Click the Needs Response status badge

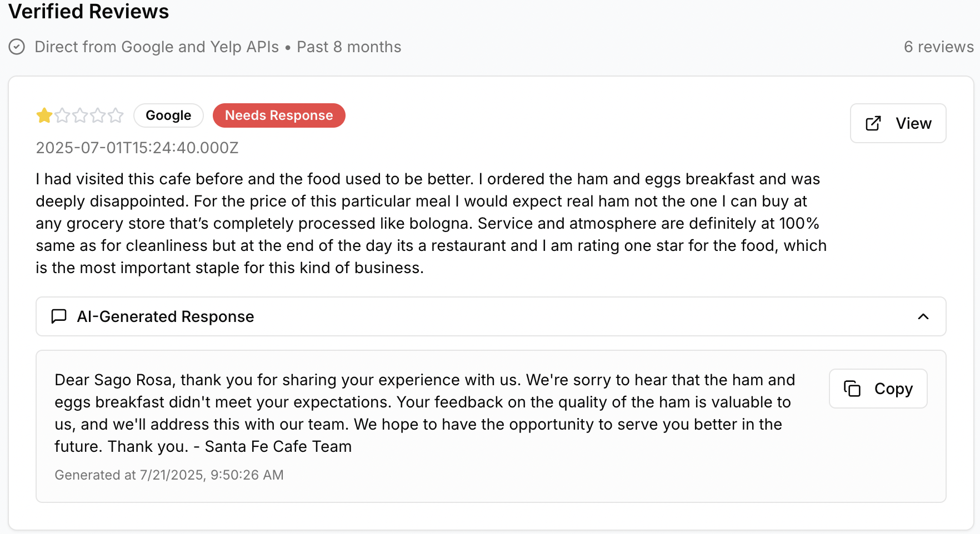click(x=279, y=115)
